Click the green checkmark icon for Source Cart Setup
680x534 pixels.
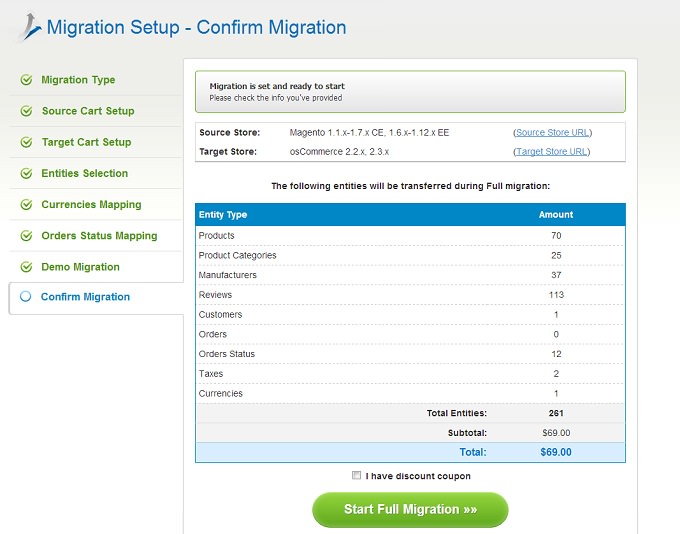pyautogui.click(x=26, y=111)
